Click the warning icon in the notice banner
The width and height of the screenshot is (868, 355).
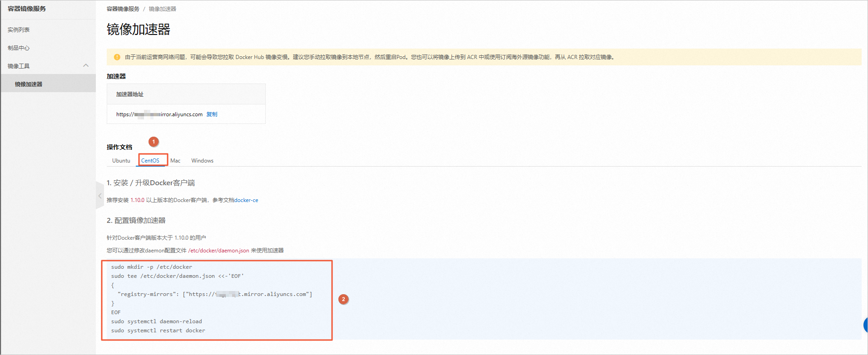117,57
